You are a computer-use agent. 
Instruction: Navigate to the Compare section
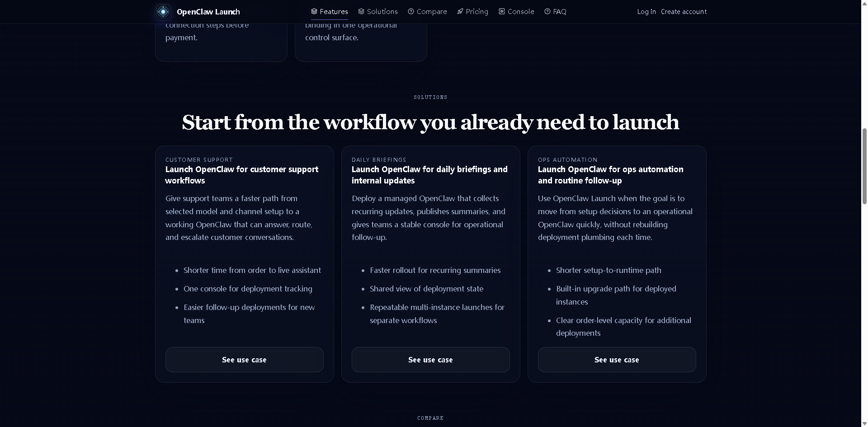point(432,11)
